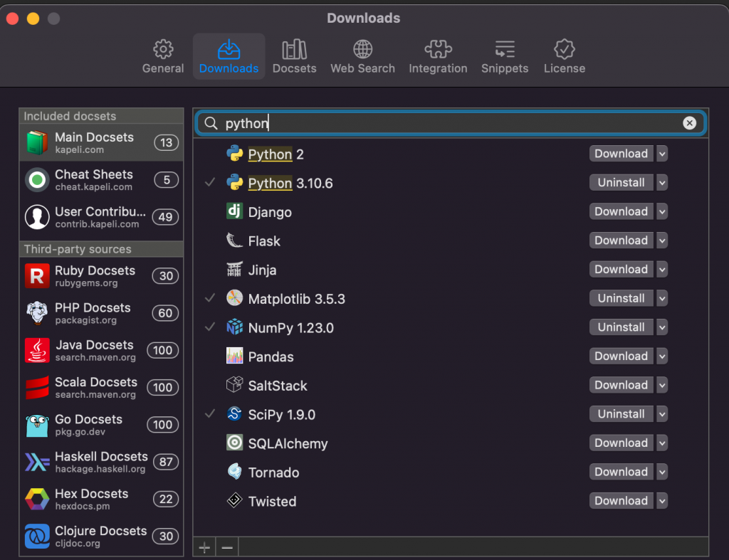
Task: Click the Django dj icon
Action: click(234, 211)
